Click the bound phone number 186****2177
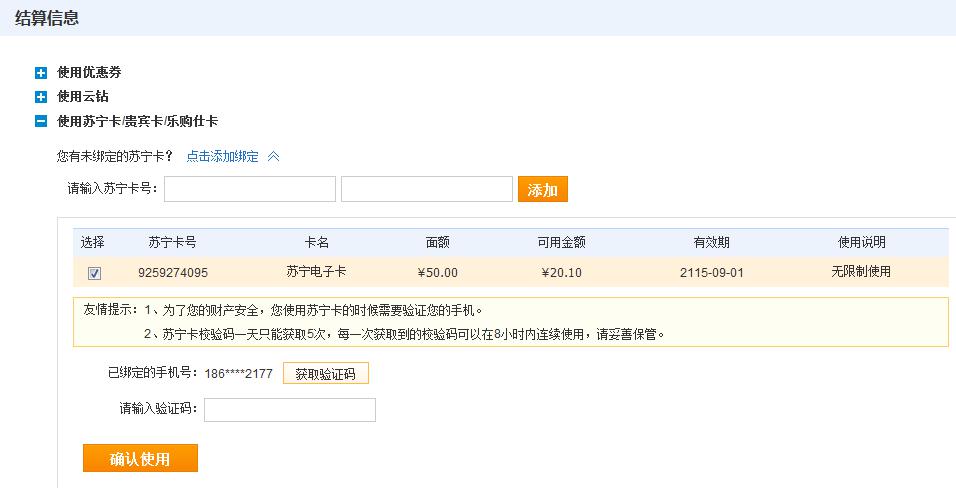956x488 pixels. pos(238,373)
